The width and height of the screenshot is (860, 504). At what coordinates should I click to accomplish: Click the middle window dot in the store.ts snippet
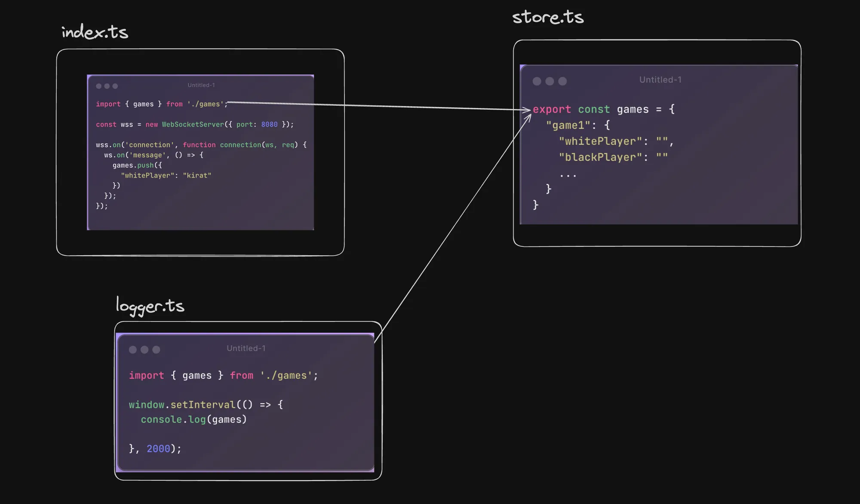click(x=550, y=81)
